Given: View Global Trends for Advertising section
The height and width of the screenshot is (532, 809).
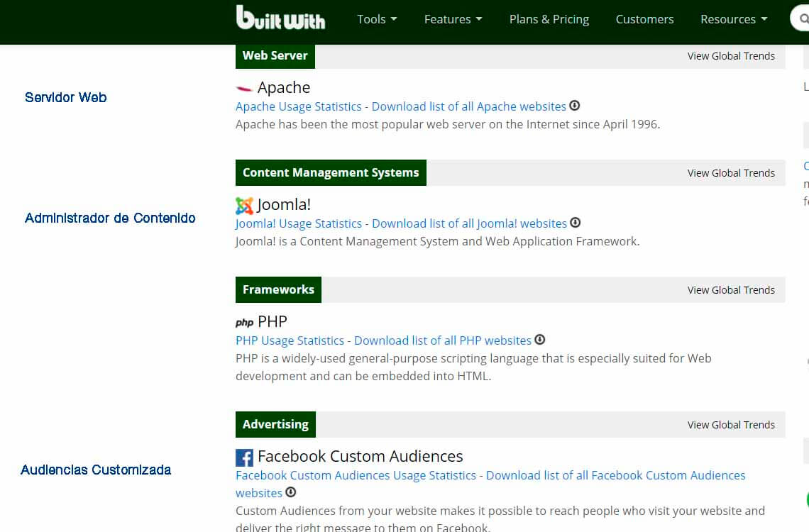Looking at the screenshot, I should tap(731, 425).
